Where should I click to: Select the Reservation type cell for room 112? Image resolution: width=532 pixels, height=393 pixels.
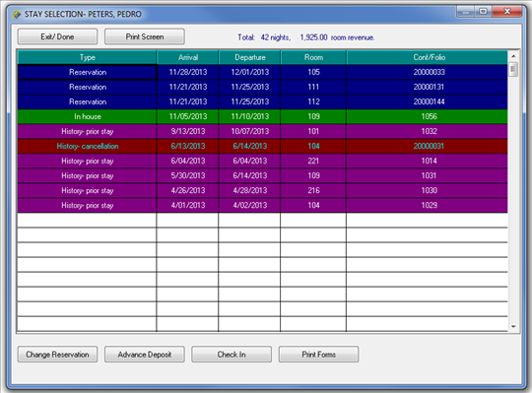(x=87, y=101)
